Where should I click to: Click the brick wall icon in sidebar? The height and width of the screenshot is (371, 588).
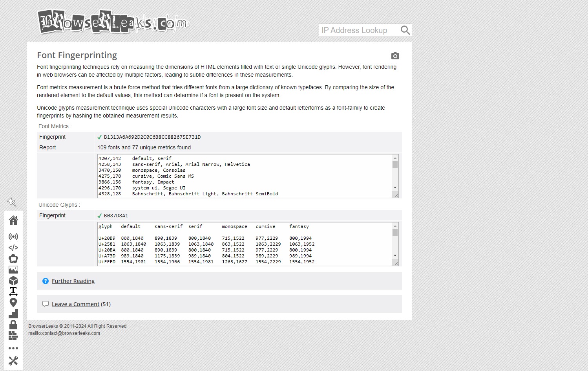point(13,336)
